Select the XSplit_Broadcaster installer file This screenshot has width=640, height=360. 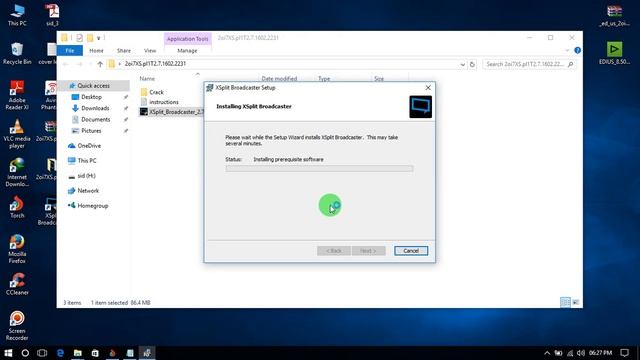click(171, 112)
